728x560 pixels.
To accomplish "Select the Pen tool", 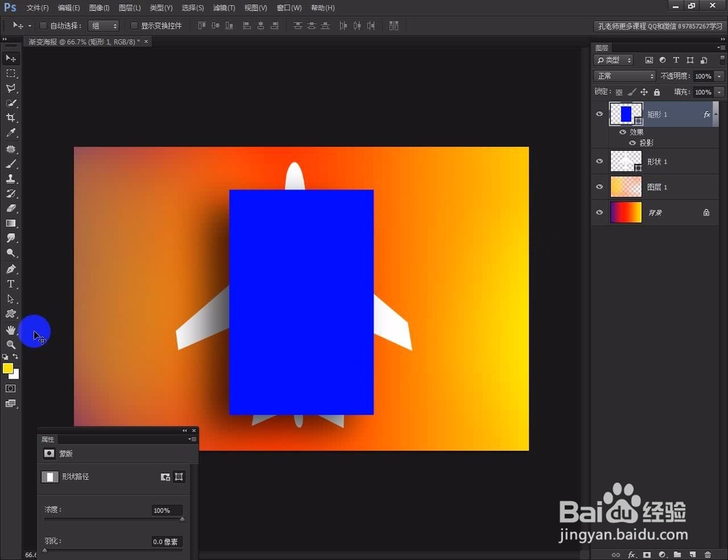I will click(10, 269).
